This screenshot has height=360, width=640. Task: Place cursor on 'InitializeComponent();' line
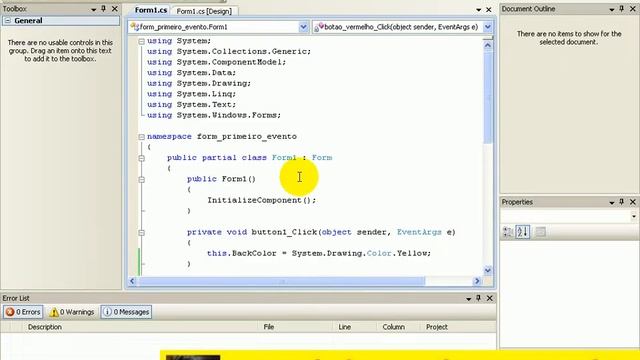pos(262,200)
